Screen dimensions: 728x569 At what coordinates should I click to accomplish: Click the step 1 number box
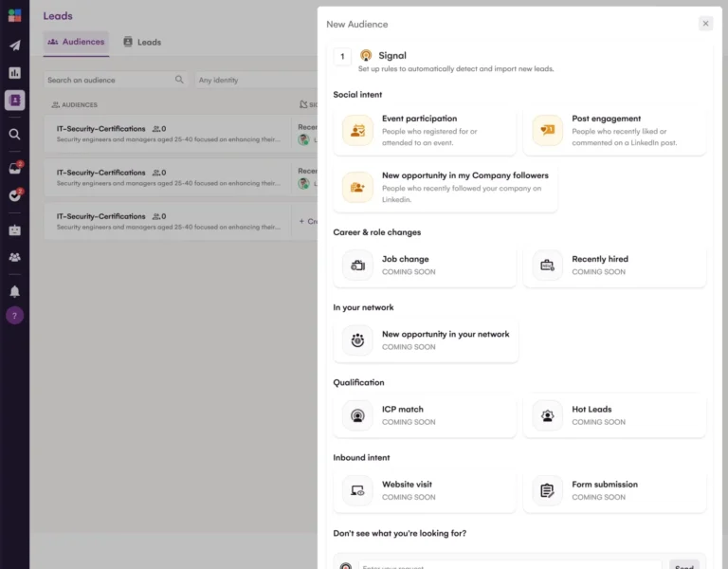(x=342, y=56)
